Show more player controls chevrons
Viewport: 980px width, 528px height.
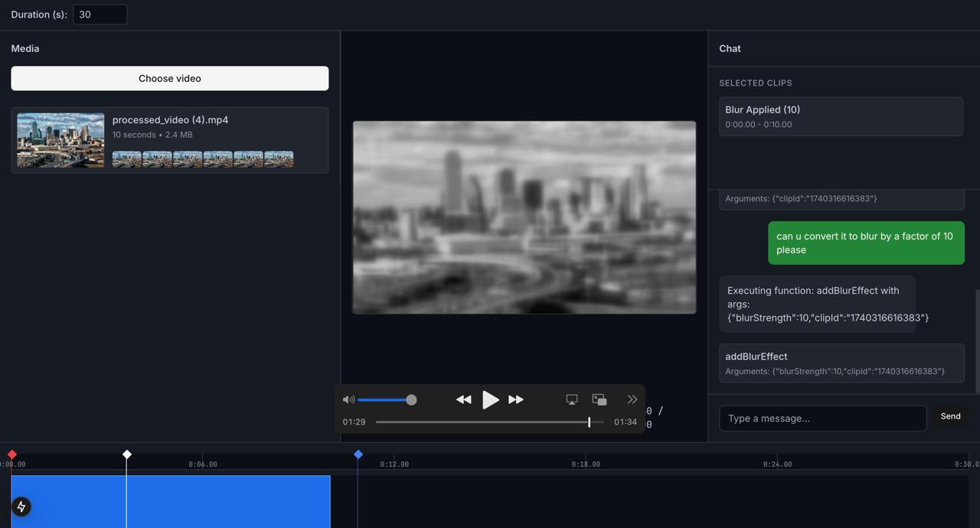[632, 399]
